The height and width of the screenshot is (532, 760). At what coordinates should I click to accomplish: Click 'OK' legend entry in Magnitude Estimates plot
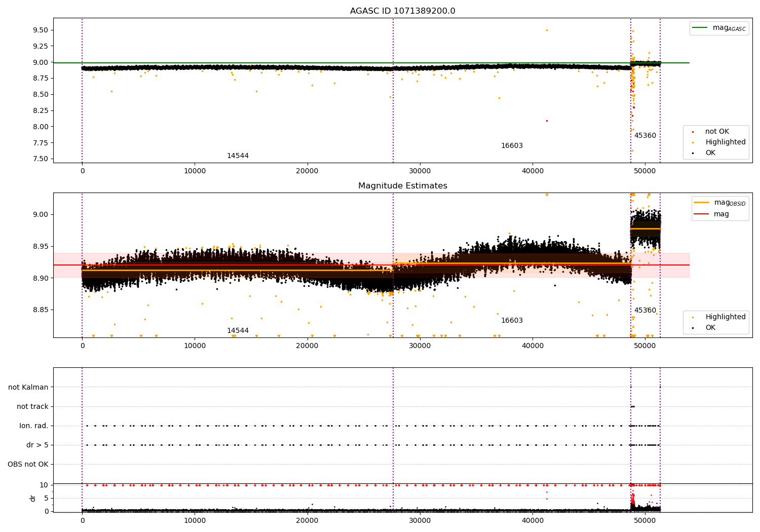710,328
